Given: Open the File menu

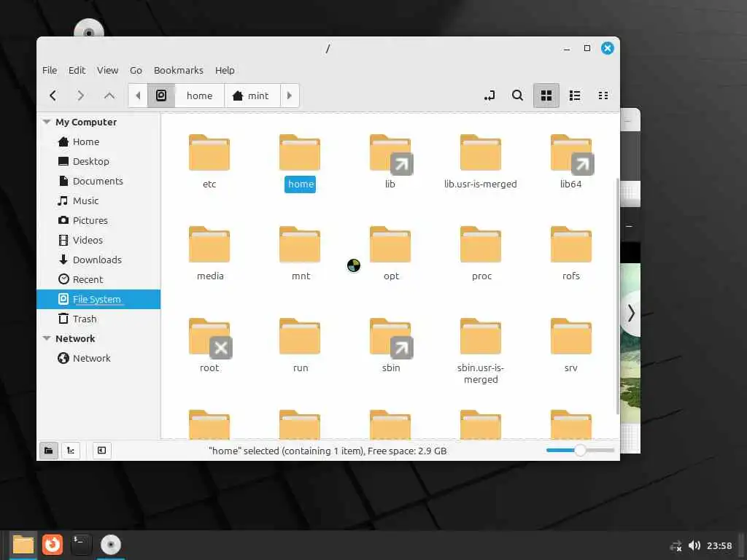Looking at the screenshot, I should [50, 71].
